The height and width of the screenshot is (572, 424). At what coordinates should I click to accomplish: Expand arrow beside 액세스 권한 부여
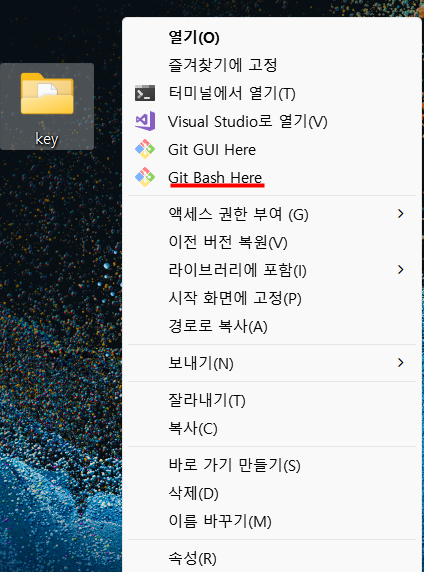pos(401,214)
